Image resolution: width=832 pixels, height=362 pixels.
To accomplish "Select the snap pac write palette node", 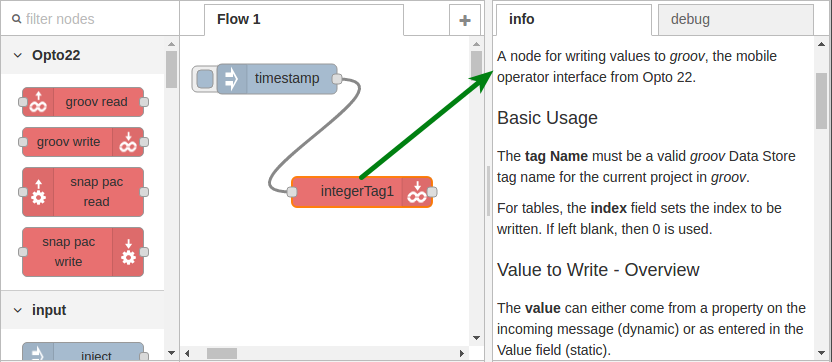I will pyautogui.click(x=83, y=252).
